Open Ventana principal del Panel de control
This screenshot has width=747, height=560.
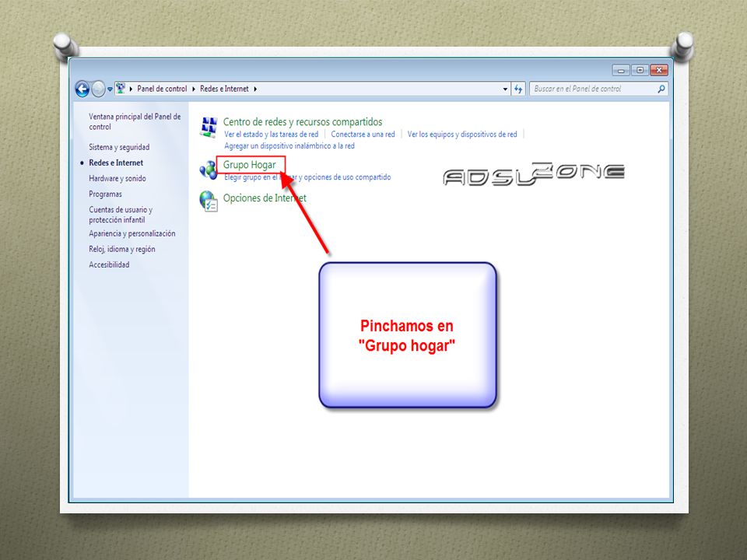click(x=135, y=121)
